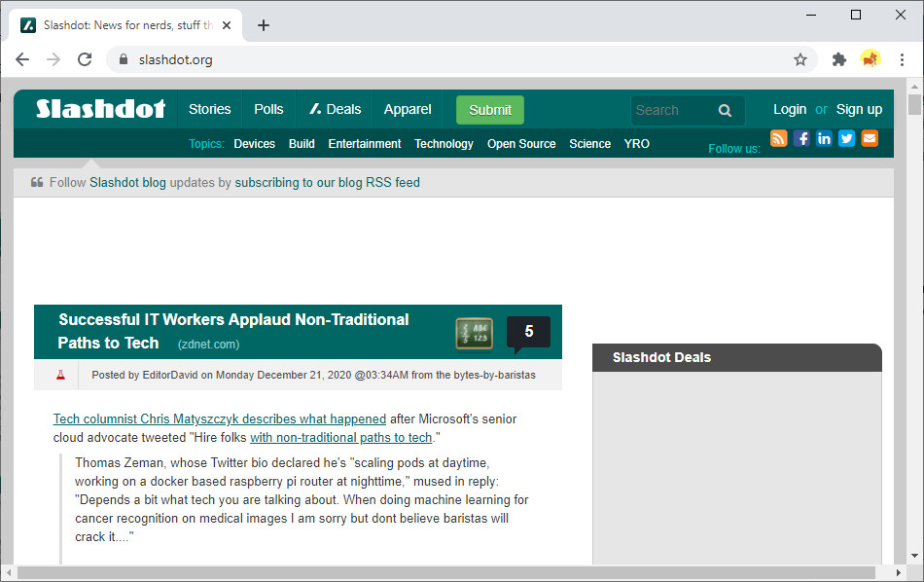Open a new tab with the plus icon
The image size is (924, 582).
click(x=264, y=25)
